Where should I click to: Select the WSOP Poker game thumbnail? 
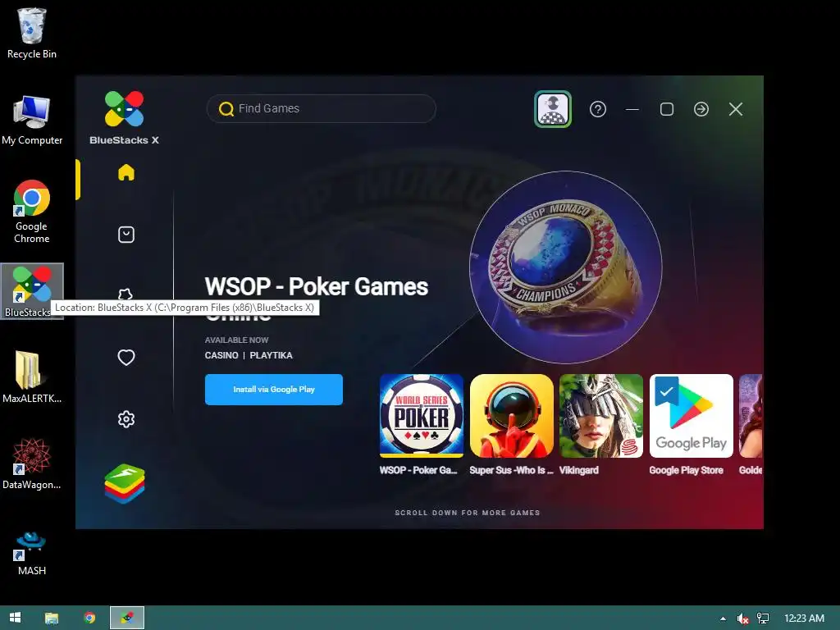tap(422, 416)
